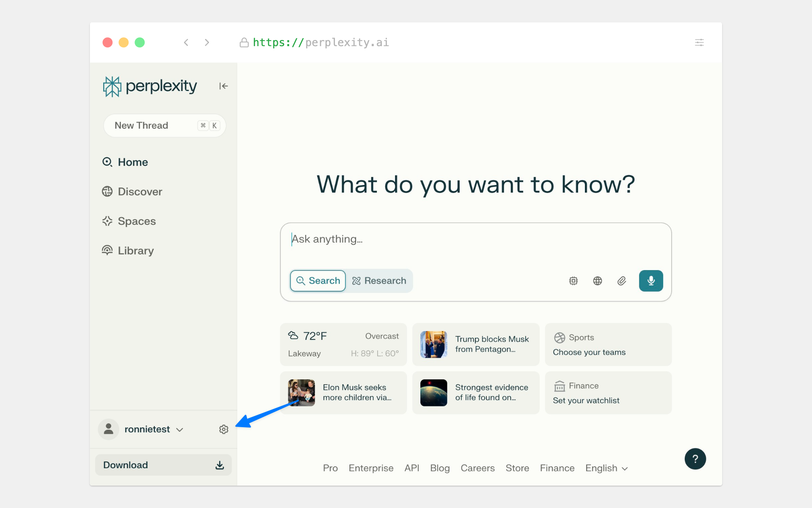Open settings gear next to ronnietest
This screenshot has width=812, height=508.
click(224, 429)
